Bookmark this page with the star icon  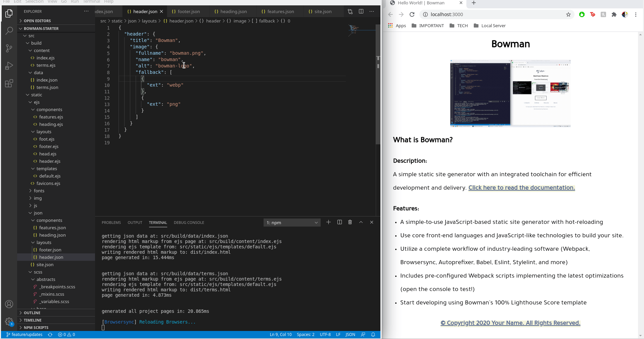click(568, 14)
